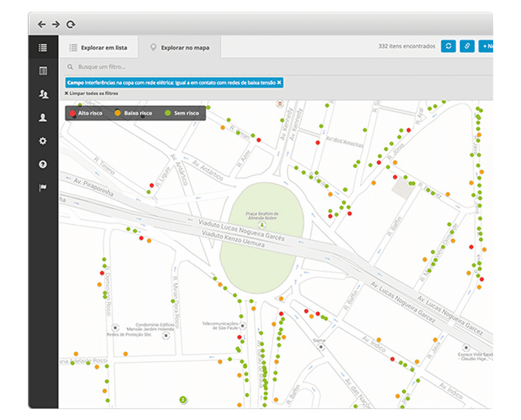
Task: Open the flag icon in sidebar
Action: [x=43, y=187]
